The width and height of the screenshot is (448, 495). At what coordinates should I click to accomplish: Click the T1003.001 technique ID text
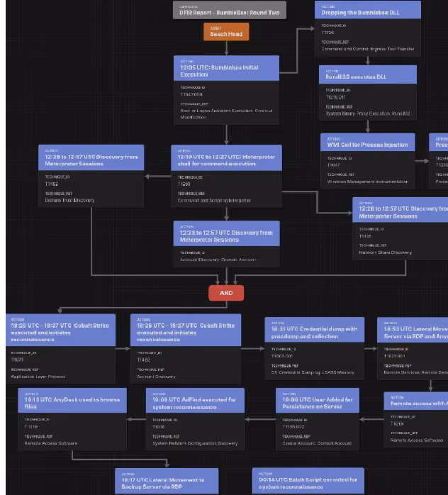[281, 356]
